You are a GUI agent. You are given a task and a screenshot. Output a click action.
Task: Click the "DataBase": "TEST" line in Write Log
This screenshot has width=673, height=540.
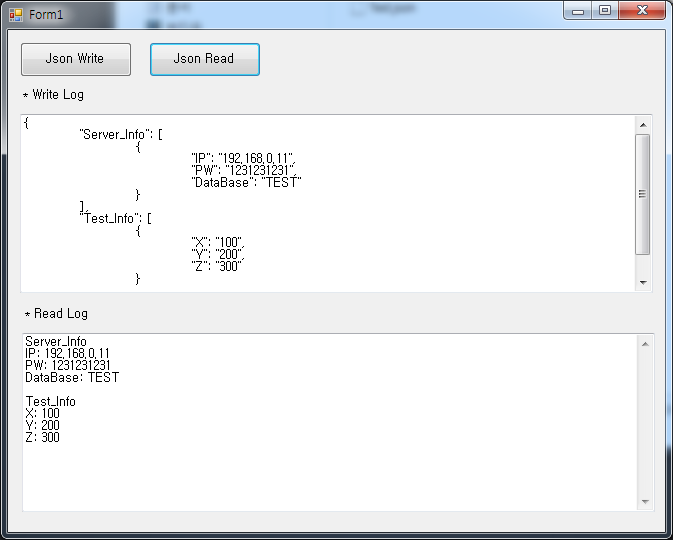[x=246, y=182]
